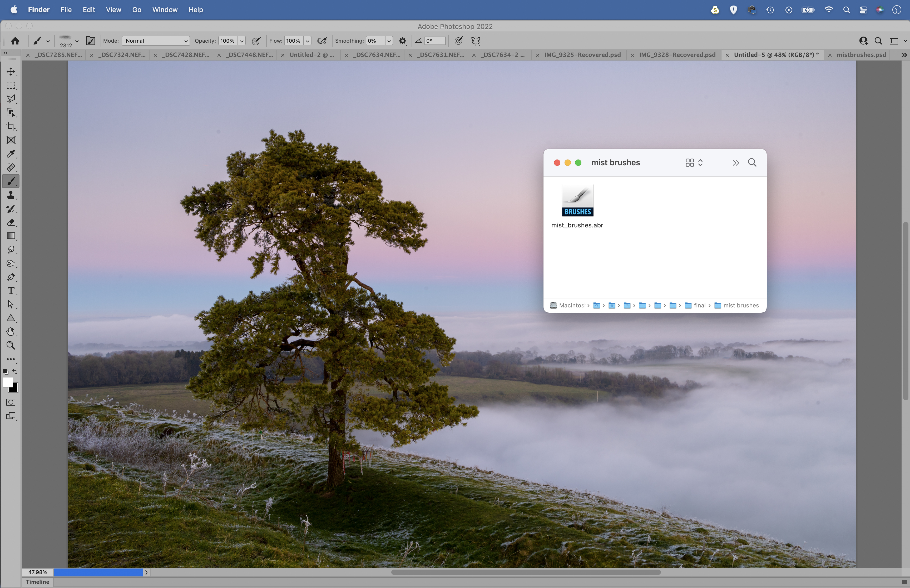Switch to the mistbrushes.psd tab
Screen dimensions: 910x588
(861, 54)
